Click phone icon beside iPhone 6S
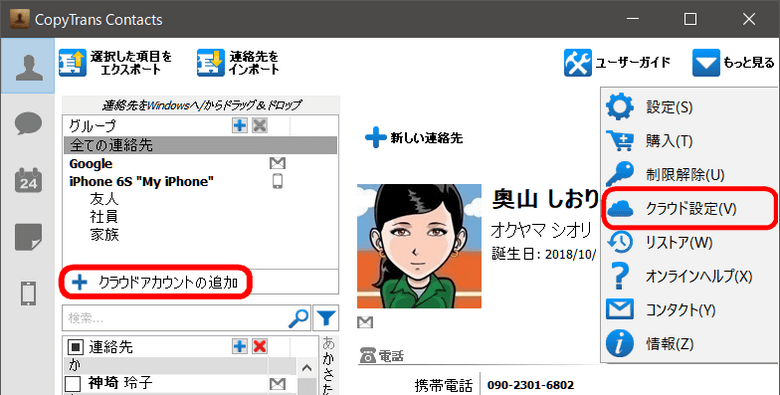 278,181
